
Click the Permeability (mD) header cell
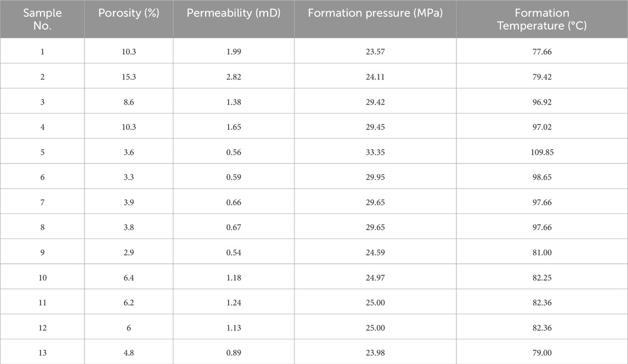[x=234, y=13]
